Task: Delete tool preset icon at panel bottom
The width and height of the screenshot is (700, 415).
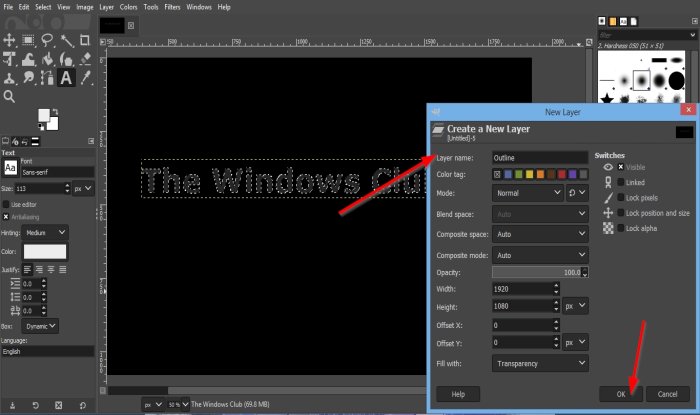Action: point(58,405)
